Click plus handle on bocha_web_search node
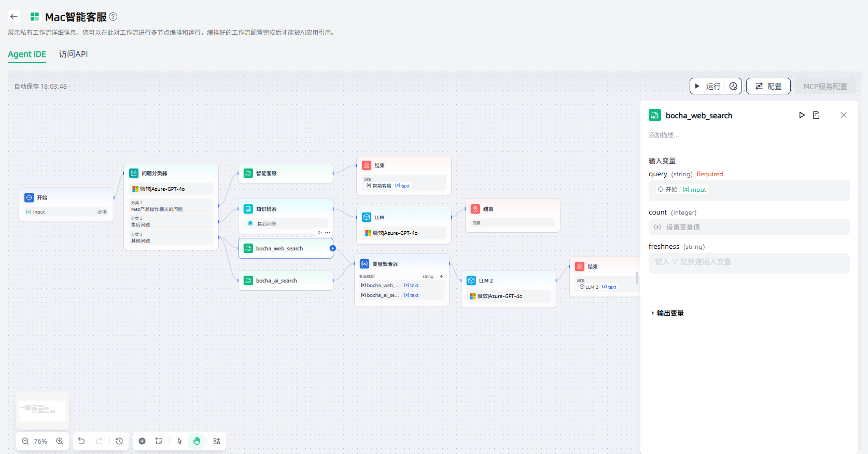868x454 pixels. tap(333, 248)
